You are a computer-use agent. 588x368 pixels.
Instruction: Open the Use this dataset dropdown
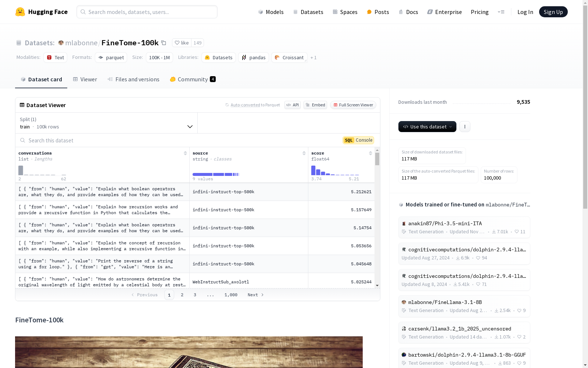pos(427,127)
